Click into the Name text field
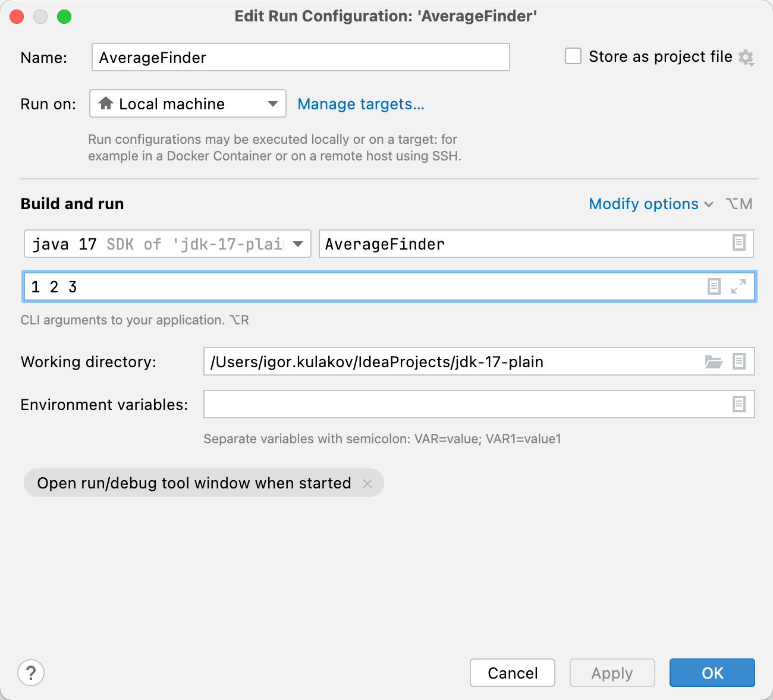 pos(300,58)
